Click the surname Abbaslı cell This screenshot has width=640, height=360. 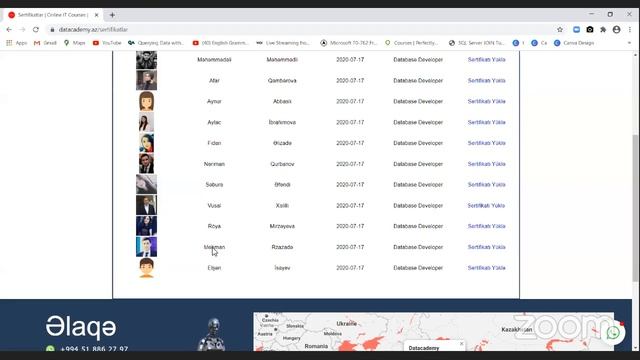[282, 101]
